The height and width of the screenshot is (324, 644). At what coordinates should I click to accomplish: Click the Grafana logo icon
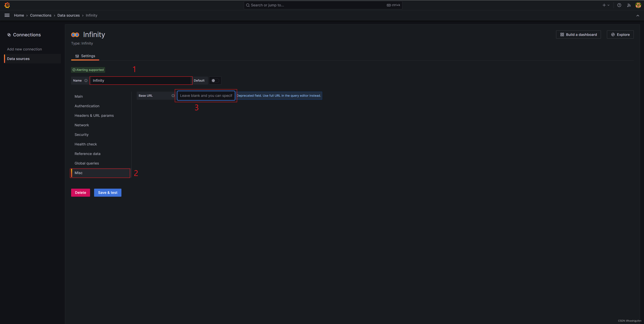point(7,5)
